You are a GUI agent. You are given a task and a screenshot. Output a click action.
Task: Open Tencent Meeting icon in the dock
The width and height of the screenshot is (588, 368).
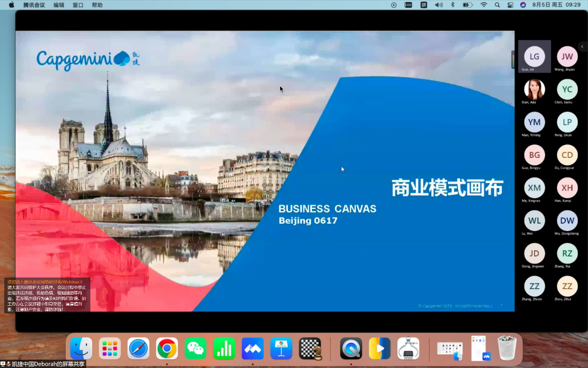coord(253,349)
